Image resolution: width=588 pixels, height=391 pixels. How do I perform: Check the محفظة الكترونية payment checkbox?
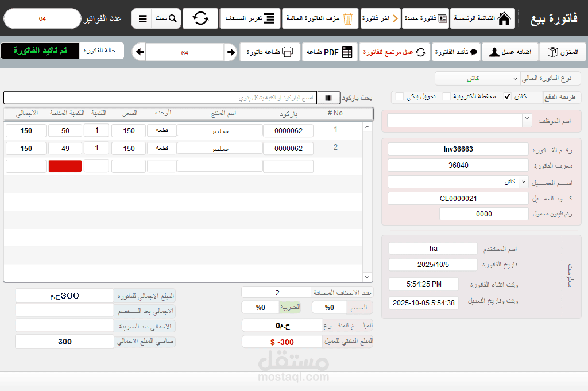coord(446,96)
